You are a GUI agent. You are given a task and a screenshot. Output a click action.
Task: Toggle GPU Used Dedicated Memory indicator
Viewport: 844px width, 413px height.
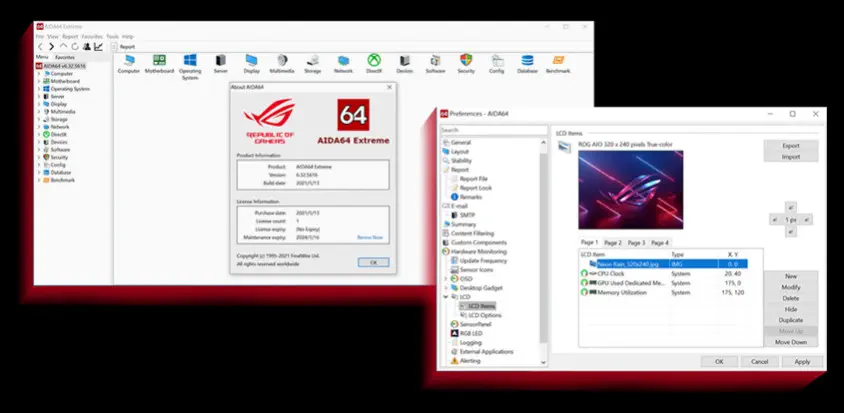tap(585, 283)
